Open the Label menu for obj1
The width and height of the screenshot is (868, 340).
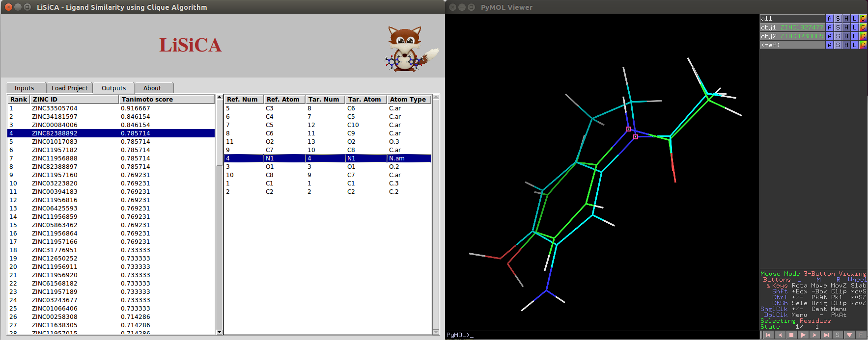[x=855, y=27]
